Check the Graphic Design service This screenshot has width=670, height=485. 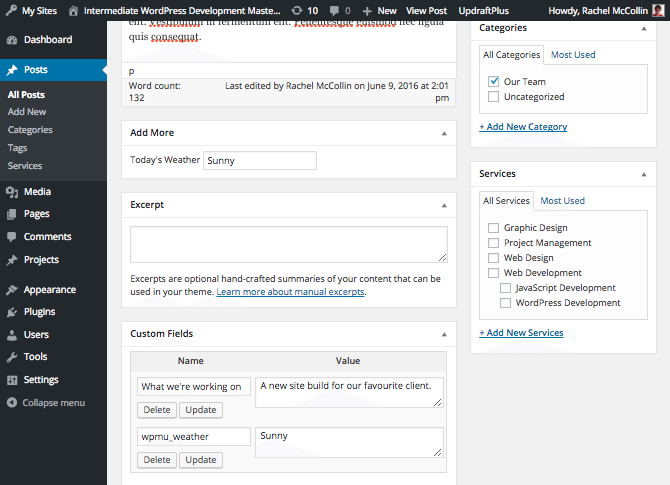click(x=494, y=228)
